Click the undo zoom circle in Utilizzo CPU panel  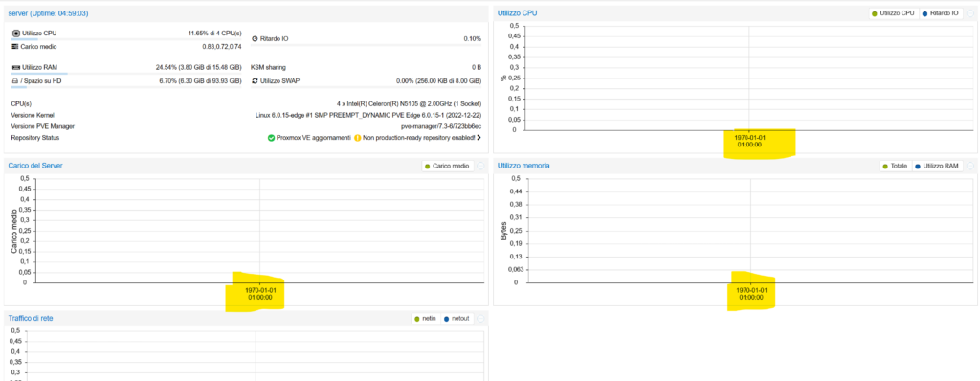pos(970,12)
